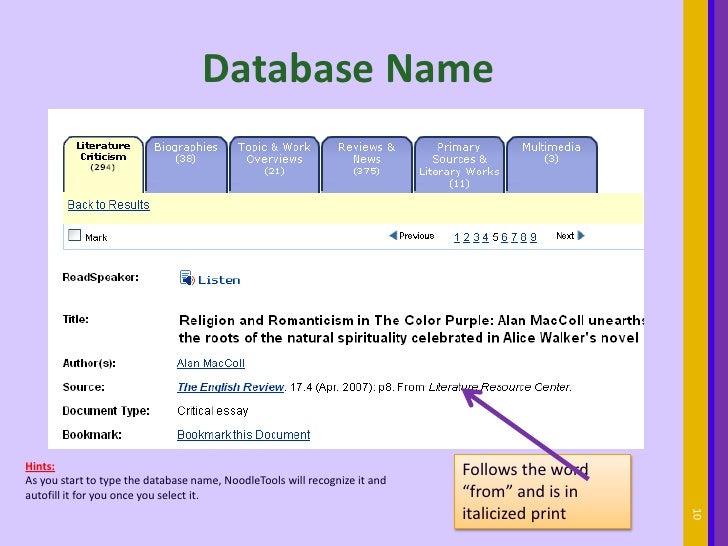
Task: Click the Previous page arrow icon
Action: (393, 235)
